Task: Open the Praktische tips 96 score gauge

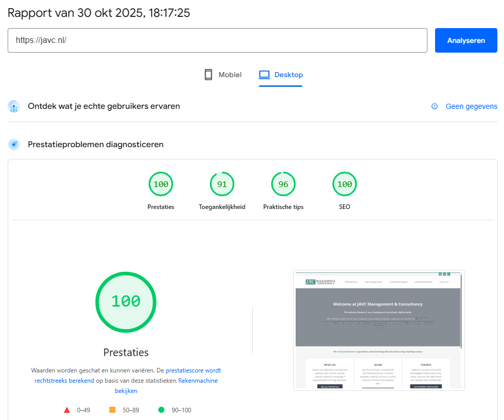Action: pyautogui.click(x=283, y=184)
